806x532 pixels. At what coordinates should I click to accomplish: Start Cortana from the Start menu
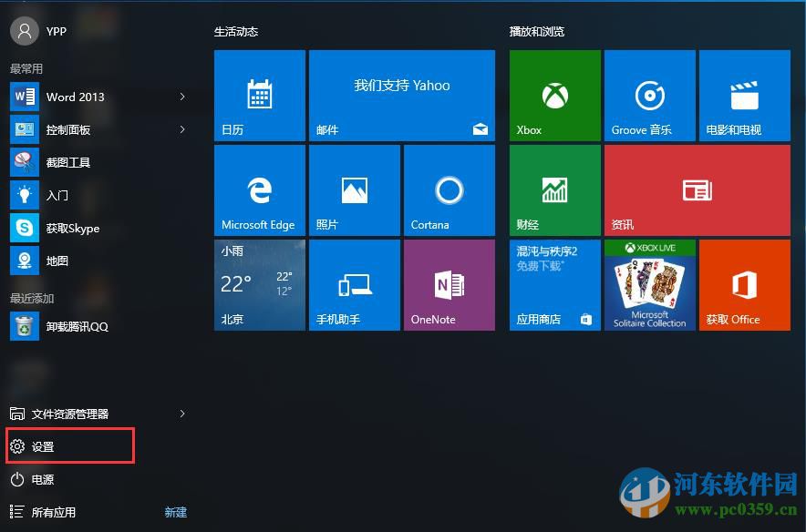click(449, 189)
